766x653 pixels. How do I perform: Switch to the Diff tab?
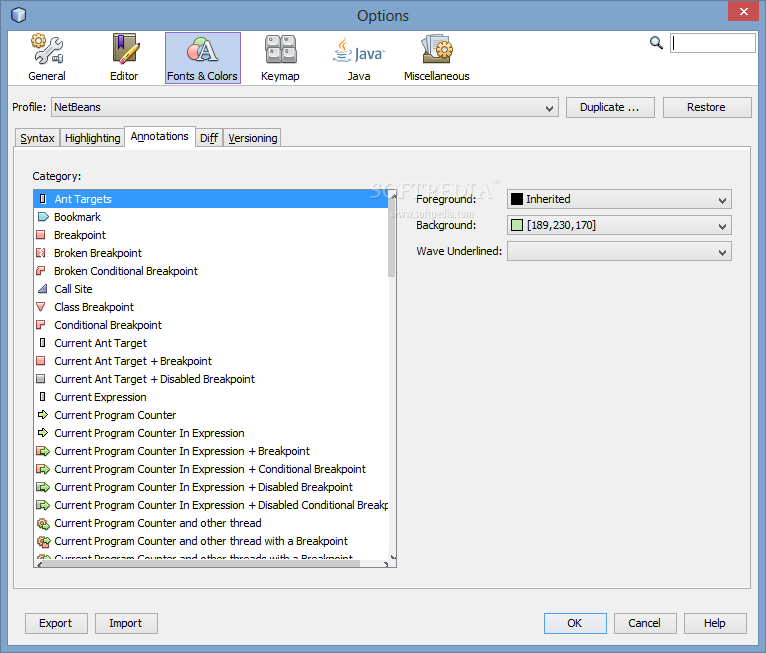[x=209, y=138]
